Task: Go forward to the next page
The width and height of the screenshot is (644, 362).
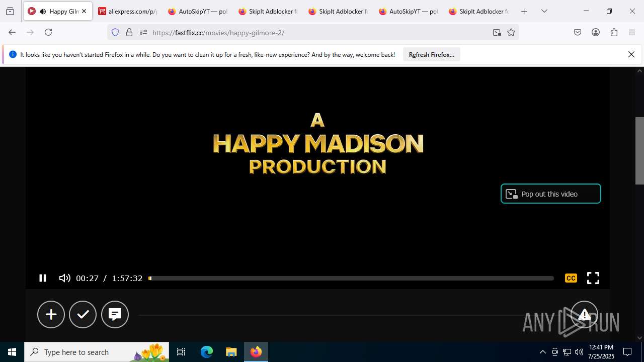Action: tap(30, 32)
